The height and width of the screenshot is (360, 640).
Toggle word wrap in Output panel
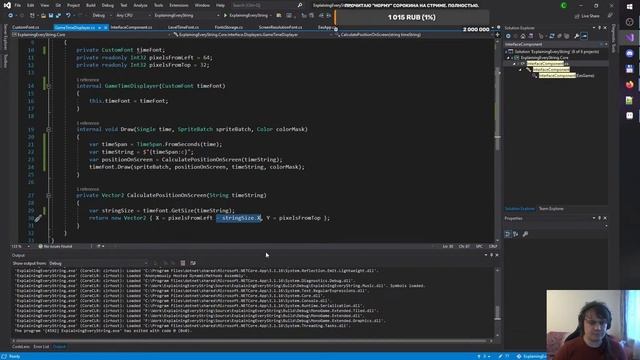point(193,263)
